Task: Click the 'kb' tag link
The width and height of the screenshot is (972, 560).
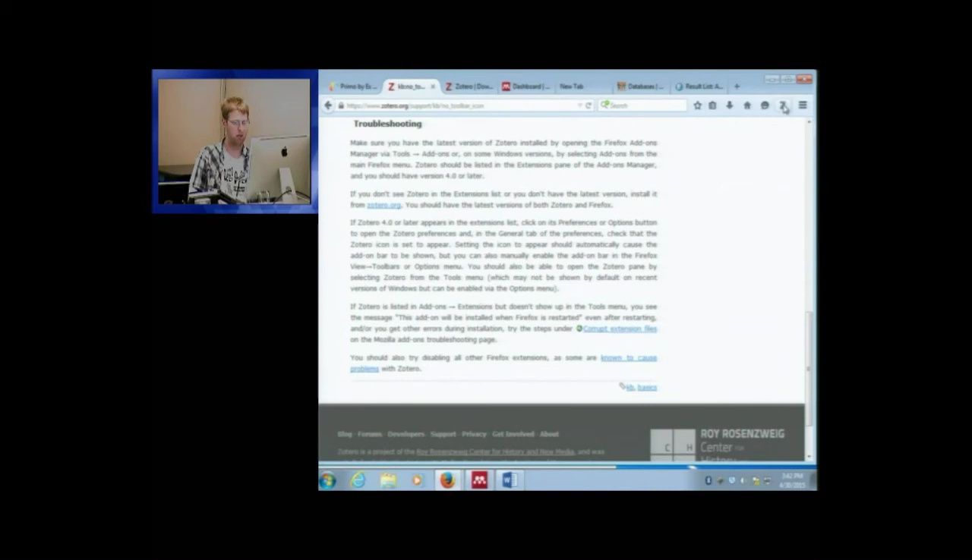Action: (x=630, y=388)
